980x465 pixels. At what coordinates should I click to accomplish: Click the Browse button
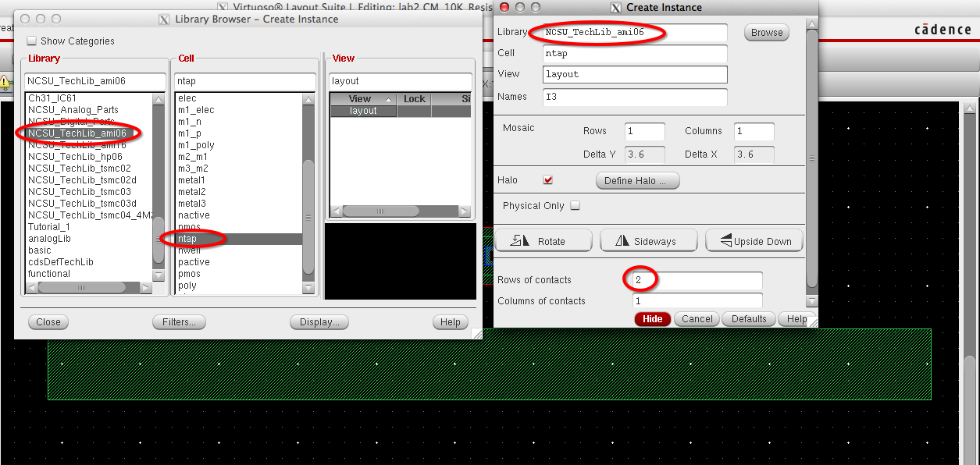tap(767, 33)
